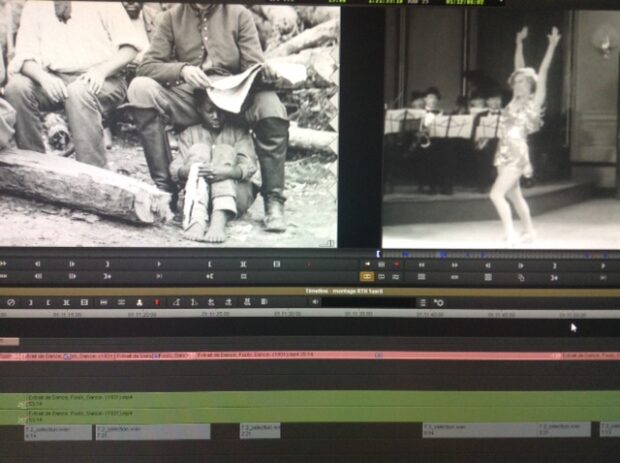Click source monitor image of seated soldiers
Screen dimensions: 620x463
click(169, 125)
